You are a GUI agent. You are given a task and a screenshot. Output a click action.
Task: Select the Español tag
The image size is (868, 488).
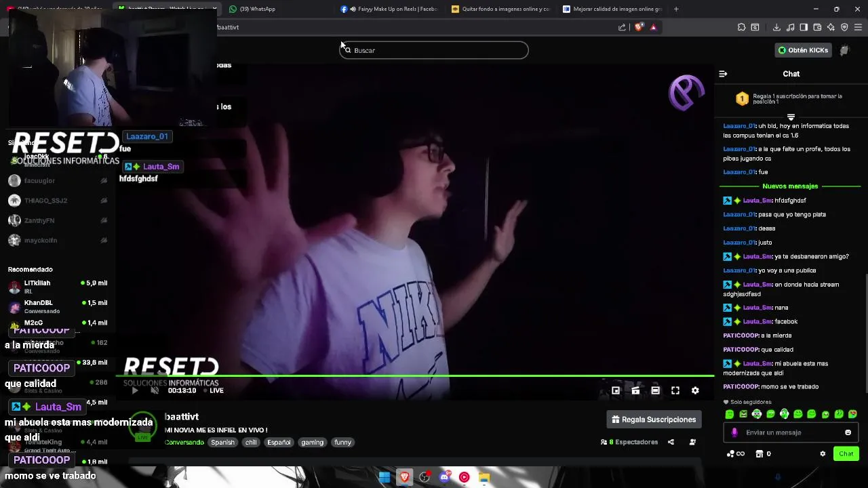279,443
